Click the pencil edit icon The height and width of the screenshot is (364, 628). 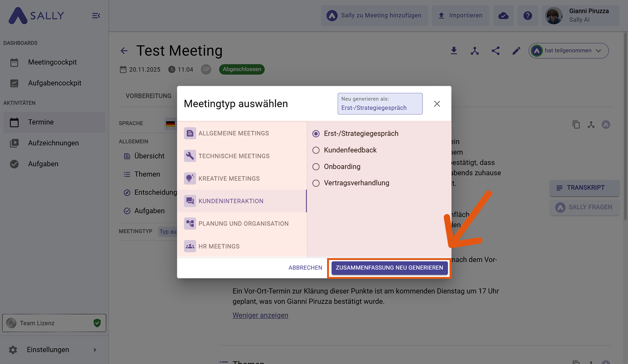(516, 51)
